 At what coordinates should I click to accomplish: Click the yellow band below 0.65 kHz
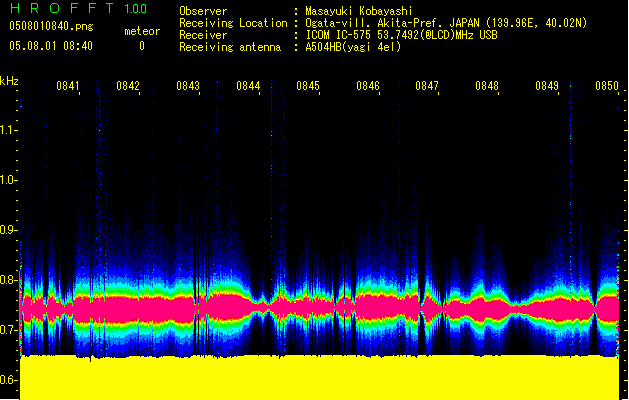[320, 378]
